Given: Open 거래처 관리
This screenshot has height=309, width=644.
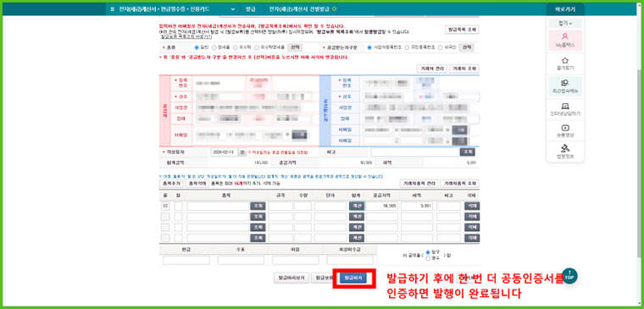Looking at the screenshot, I should (431, 69).
